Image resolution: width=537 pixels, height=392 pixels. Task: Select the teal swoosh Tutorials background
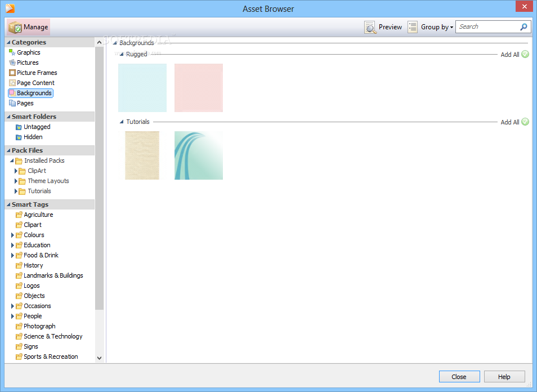tap(199, 155)
